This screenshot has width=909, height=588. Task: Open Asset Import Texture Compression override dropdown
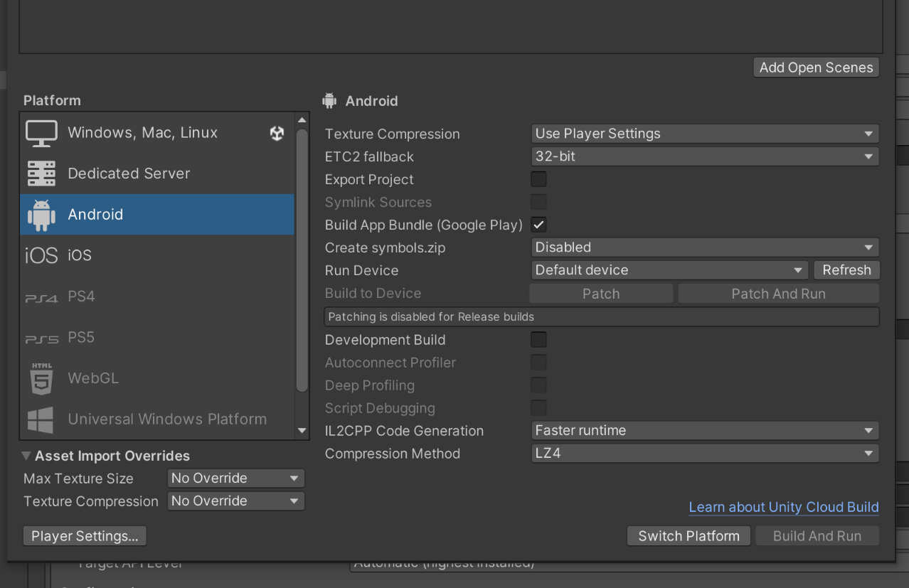pyautogui.click(x=235, y=501)
